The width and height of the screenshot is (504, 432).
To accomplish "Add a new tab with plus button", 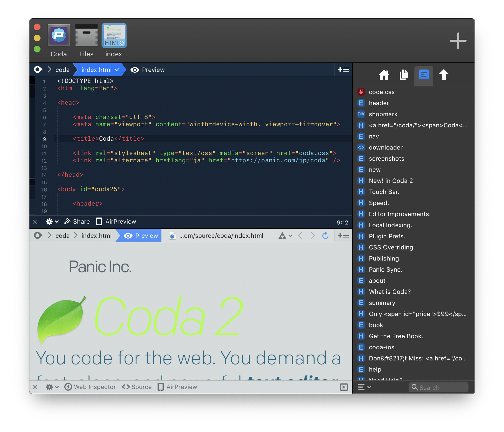I will 458,41.
